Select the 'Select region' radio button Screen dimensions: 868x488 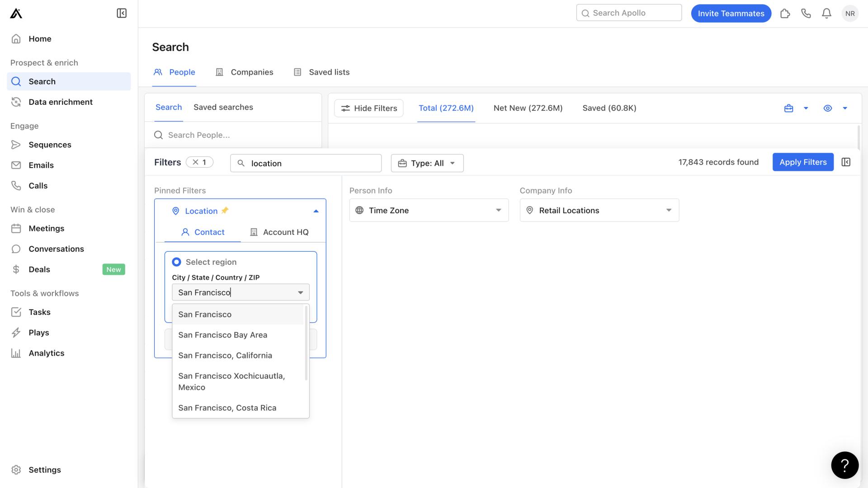pyautogui.click(x=176, y=262)
